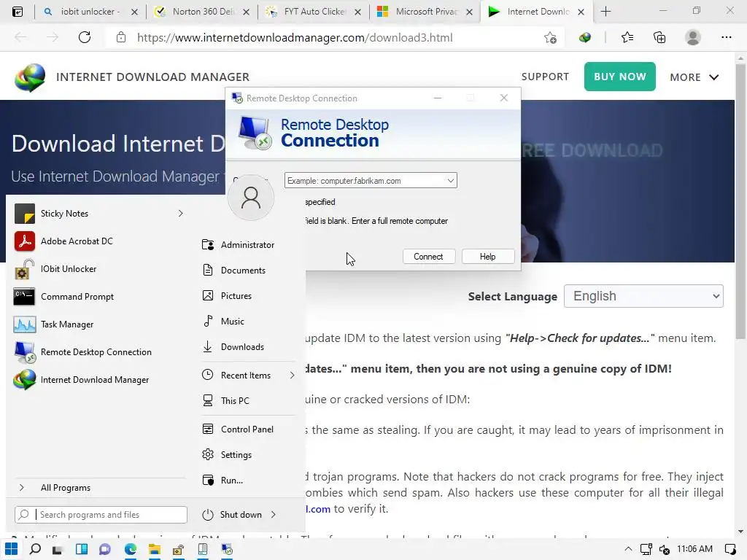Switch to Microsoft Edge on the taskbar
The height and width of the screenshot is (560, 747).
(x=131, y=550)
